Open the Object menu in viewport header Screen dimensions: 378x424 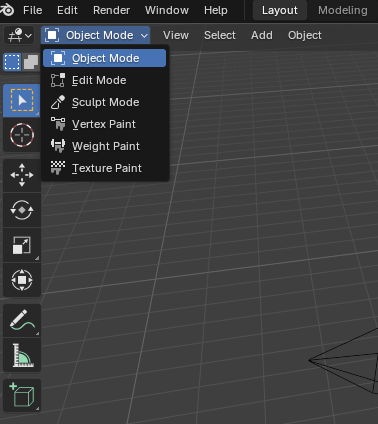pyautogui.click(x=305, y=35)
